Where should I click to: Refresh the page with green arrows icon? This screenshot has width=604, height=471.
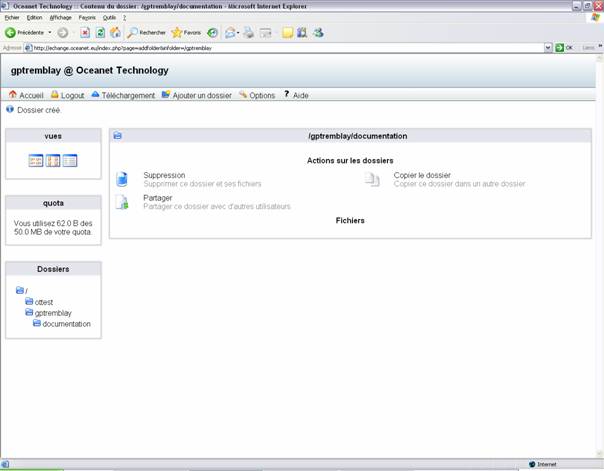(100, 33)
